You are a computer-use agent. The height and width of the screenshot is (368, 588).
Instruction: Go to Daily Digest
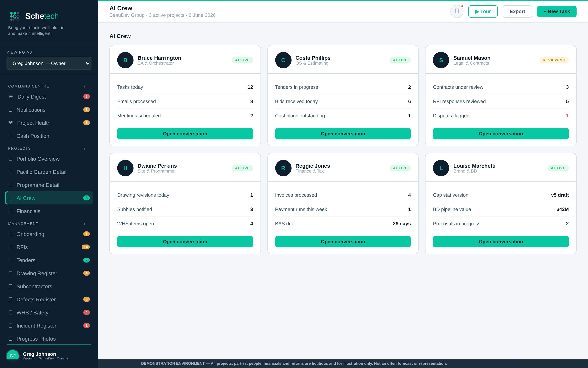tap(49, 97)
